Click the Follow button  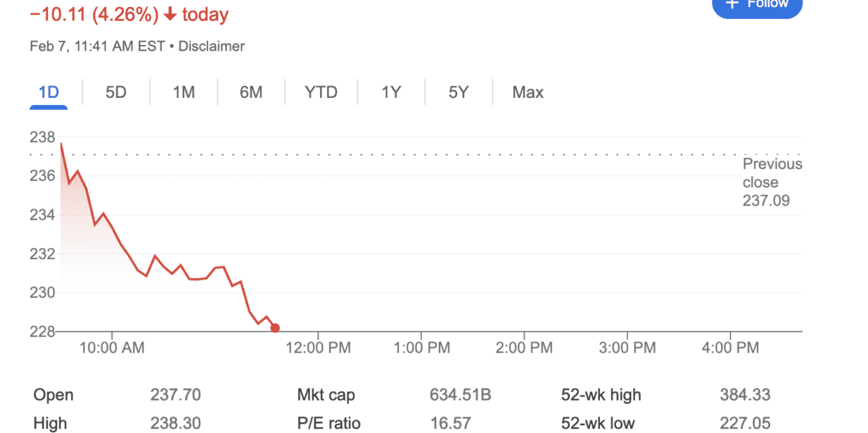point(757,6)
